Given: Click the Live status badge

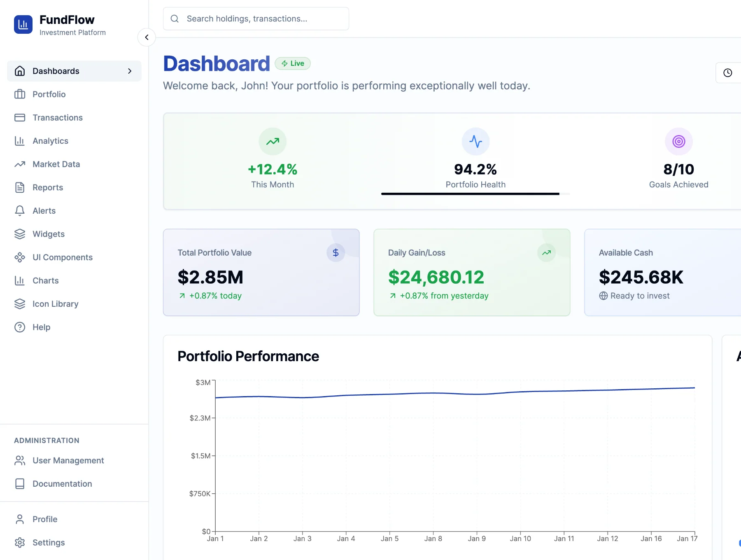Looking at the screenshot, I should click(x=293, y=63).
